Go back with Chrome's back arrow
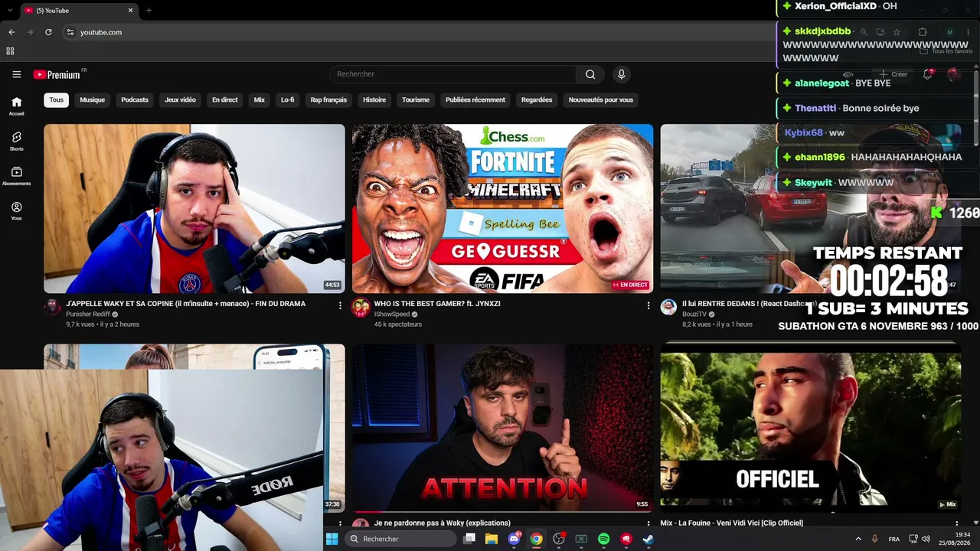The image size is (980, 551). point(11,32)
